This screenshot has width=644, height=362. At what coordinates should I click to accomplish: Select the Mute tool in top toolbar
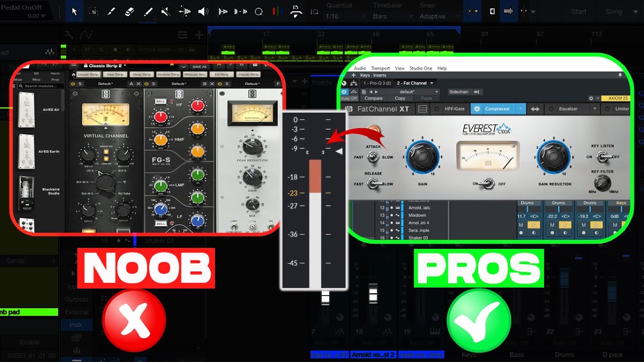click(166, 12)
